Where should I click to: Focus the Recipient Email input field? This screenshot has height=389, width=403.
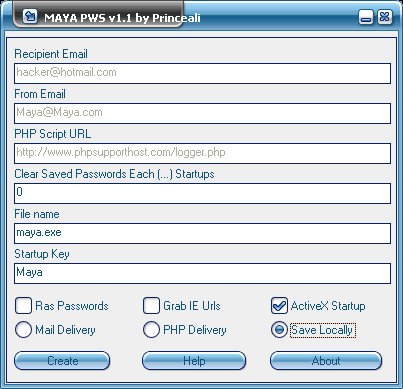[x=202, y=73]
